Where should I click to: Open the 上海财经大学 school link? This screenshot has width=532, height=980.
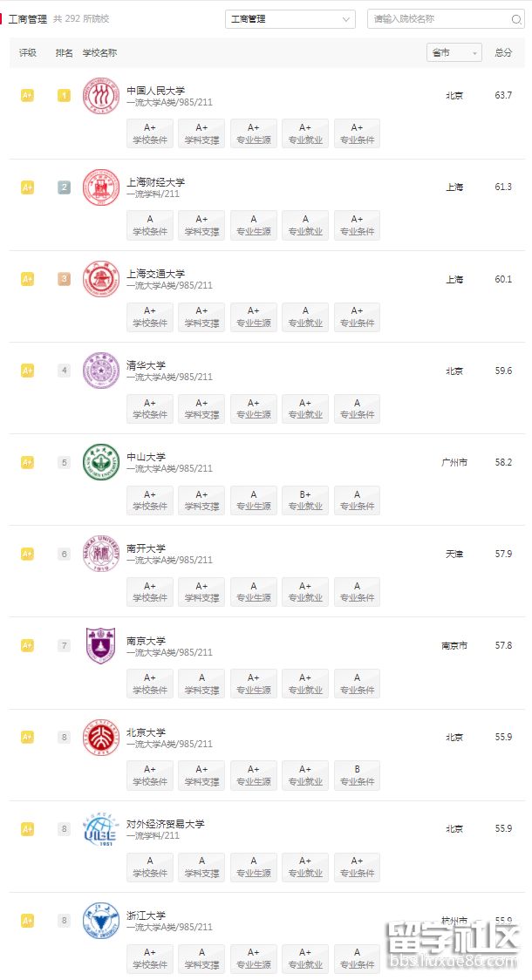tap(156, 182)
